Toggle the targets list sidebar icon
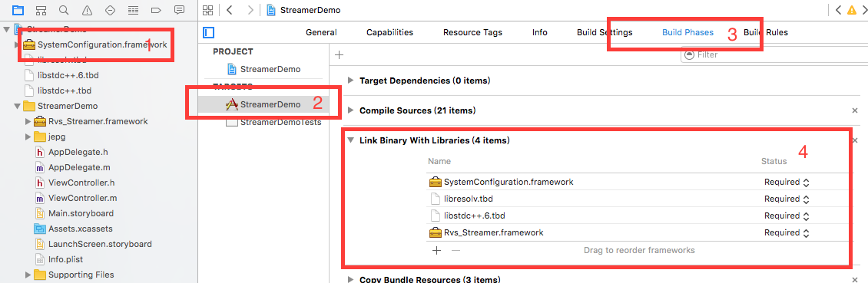This screenshot has width=868, height=283. click(x=209, y=33)
